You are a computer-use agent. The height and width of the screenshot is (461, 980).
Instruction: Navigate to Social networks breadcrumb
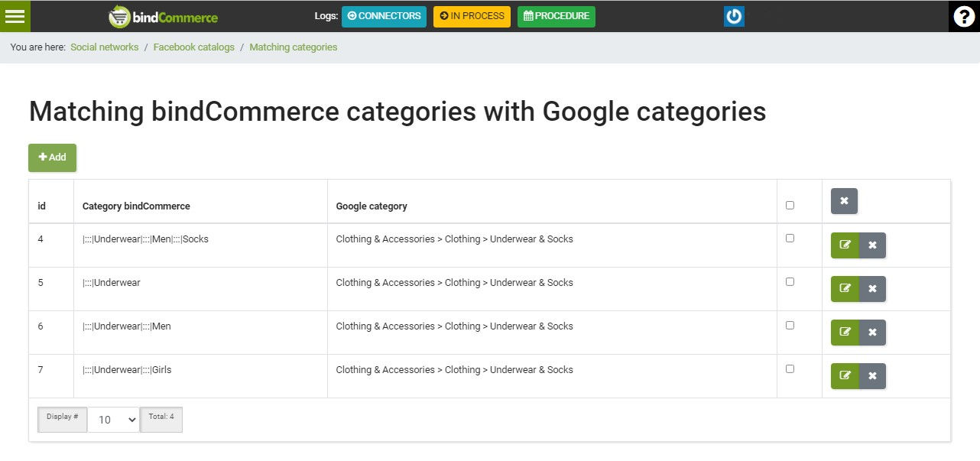pyautogui.click(x=104, y=47)
